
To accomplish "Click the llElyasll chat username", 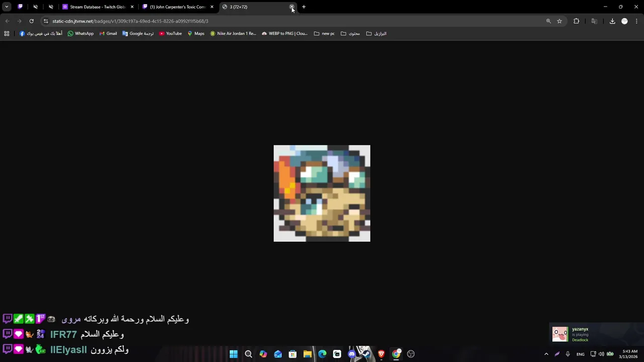I will (68, 350).
